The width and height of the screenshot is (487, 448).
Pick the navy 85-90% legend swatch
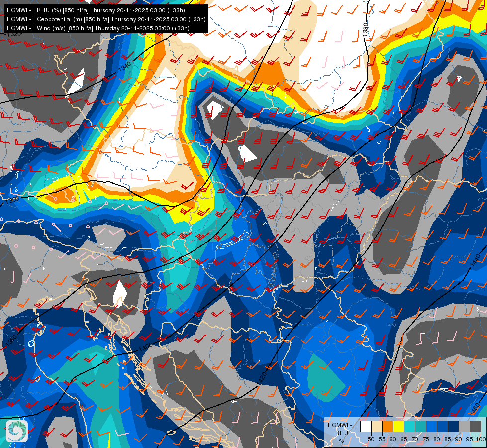click(454, 426)
